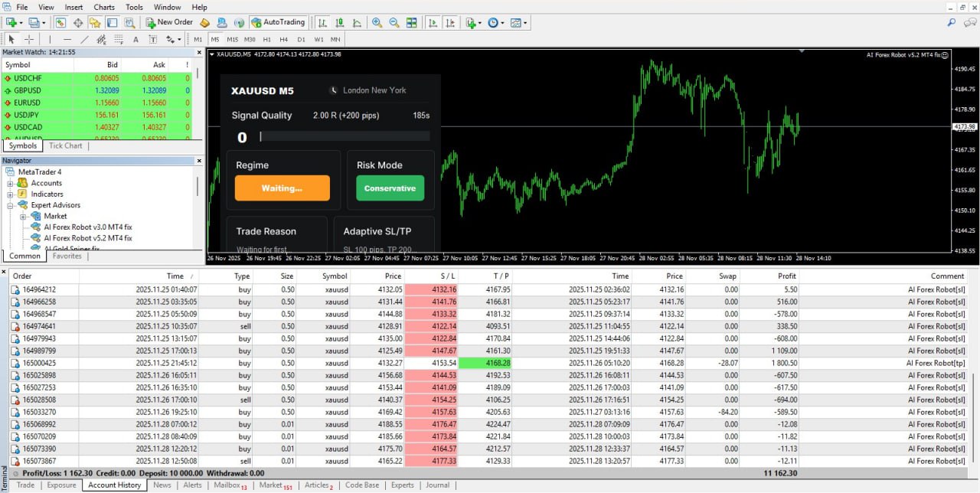The width and height of the screenshot is (980, 493).
Task: Select the Crosshair tool
Action: point(29,38)
